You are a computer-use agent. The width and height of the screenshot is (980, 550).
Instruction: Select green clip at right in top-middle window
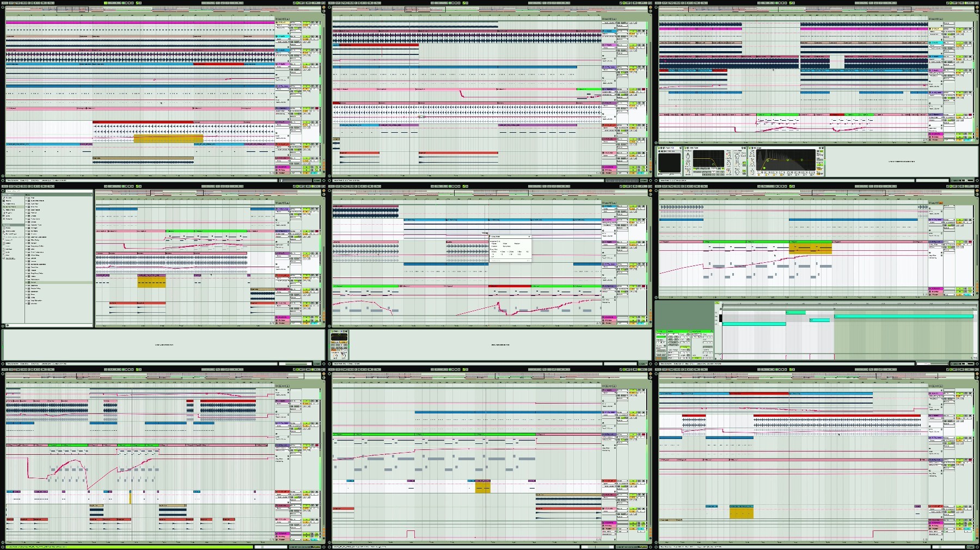[589, 89]
